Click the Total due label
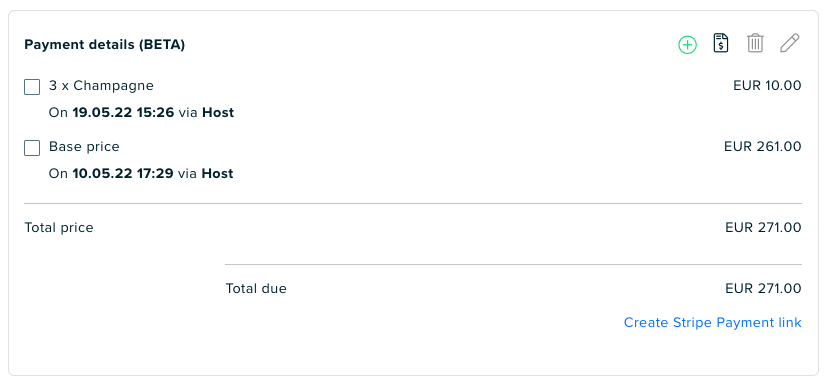Viewport: 827px width, 383px height. 256,289
